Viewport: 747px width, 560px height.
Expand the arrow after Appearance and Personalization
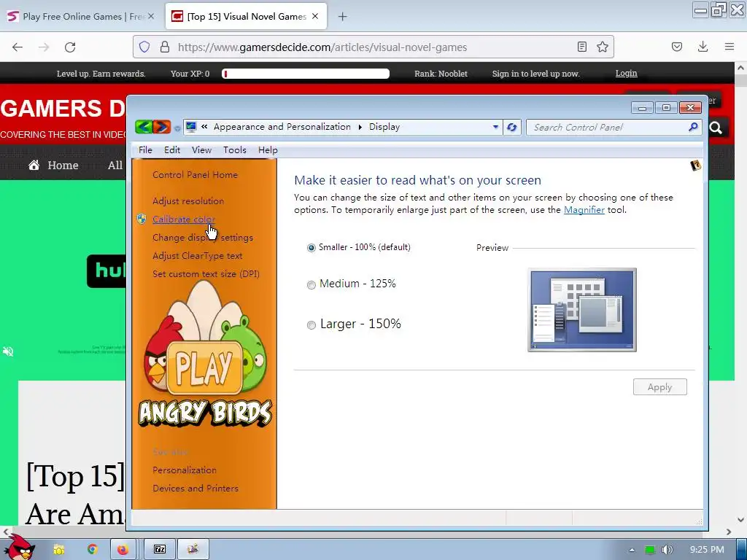[x=360, y=127]
